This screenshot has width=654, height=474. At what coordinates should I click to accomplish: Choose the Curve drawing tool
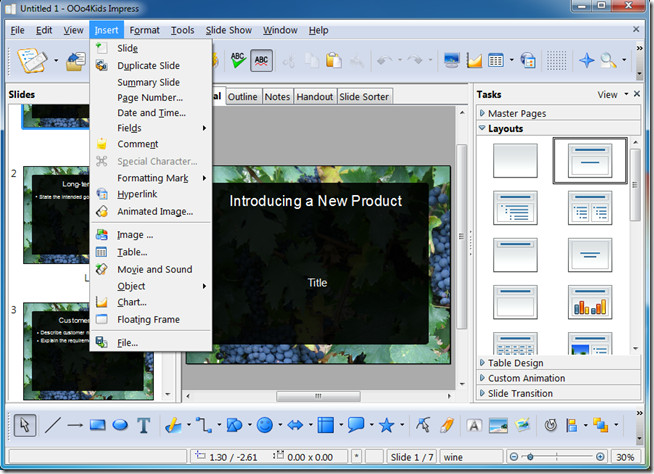click(x=173, y=425)
